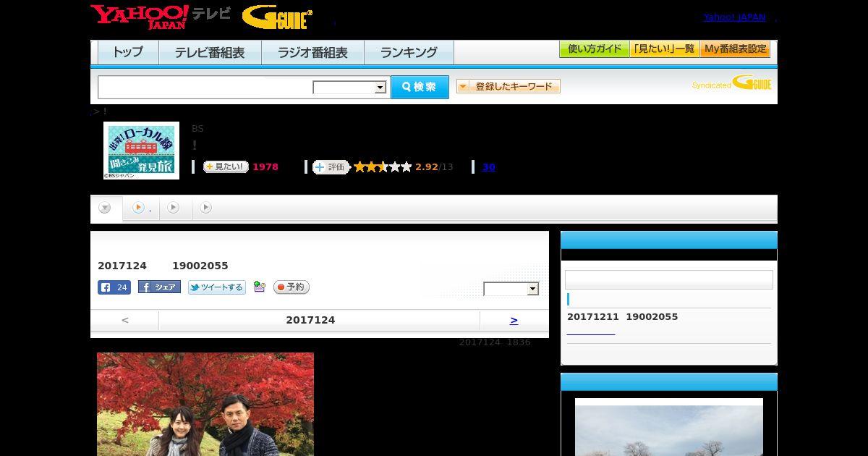868x456 pixels.
Task: Open the autumn leaves program photo
Action: pos(205,404)
